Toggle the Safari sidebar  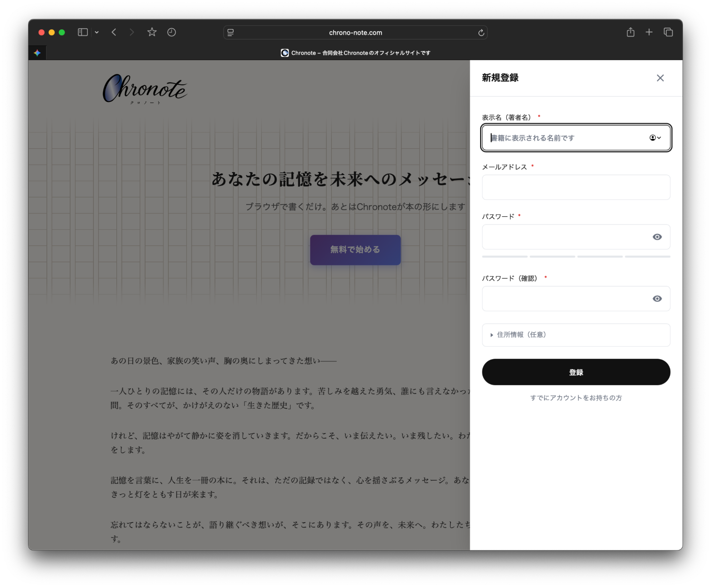pyautogui.click(x=82, y=32)
